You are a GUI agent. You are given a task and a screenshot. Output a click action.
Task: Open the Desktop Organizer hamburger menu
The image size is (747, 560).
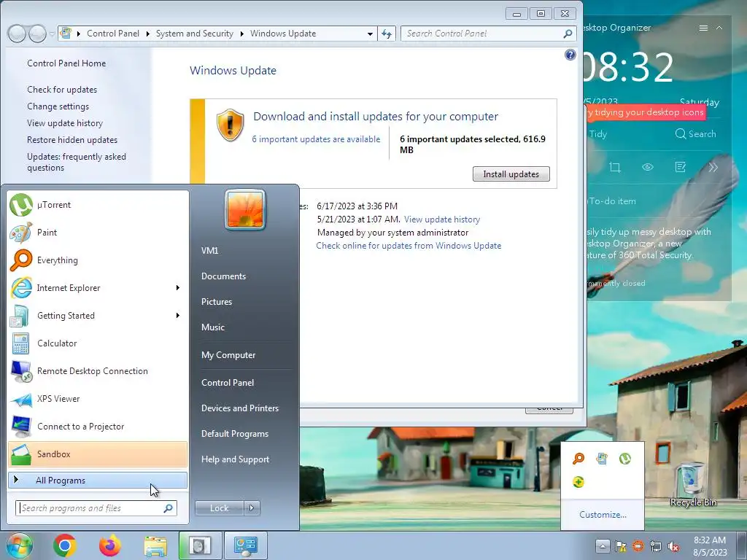(703, 28)
